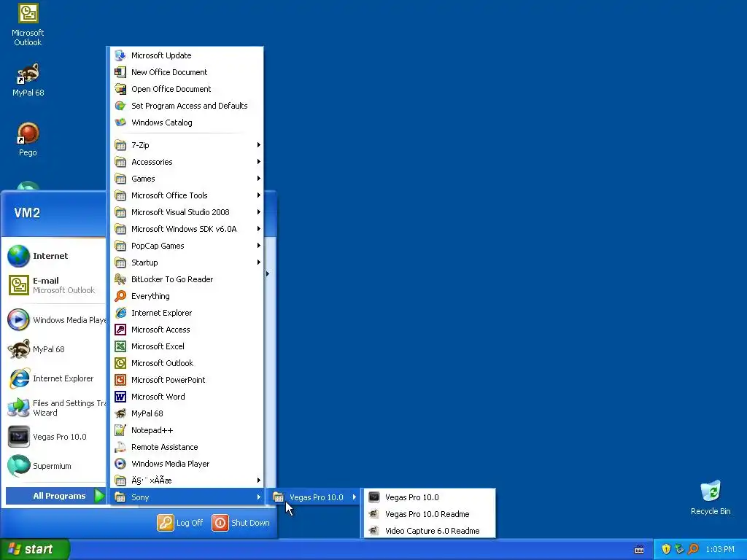This screenshot has height=560, width=747.
Task: Click the Everything search magnifier icon in programs list
Action: click(120, 296)
